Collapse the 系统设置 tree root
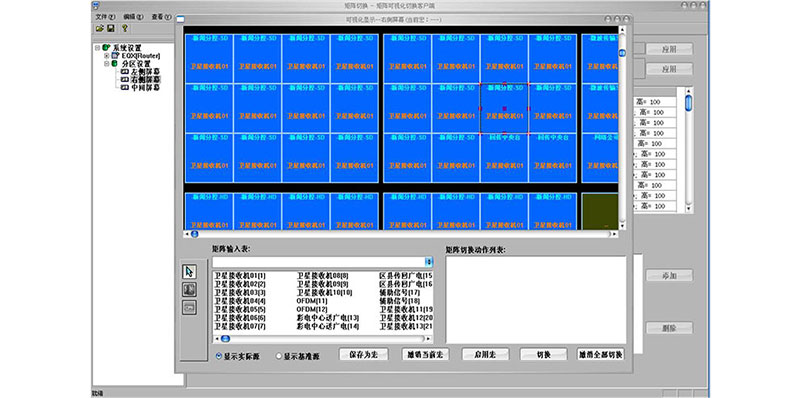Image resolution: width=801 pixels, height=398 pixels. 97,48
